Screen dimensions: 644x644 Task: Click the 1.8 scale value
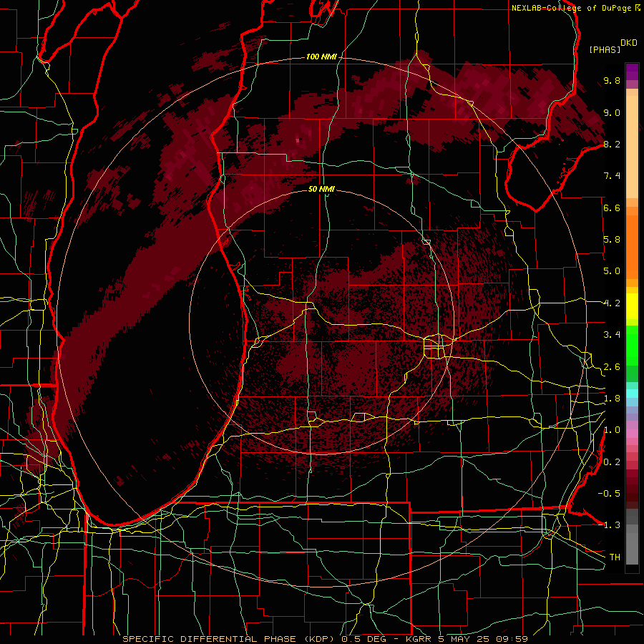[612, 399]
